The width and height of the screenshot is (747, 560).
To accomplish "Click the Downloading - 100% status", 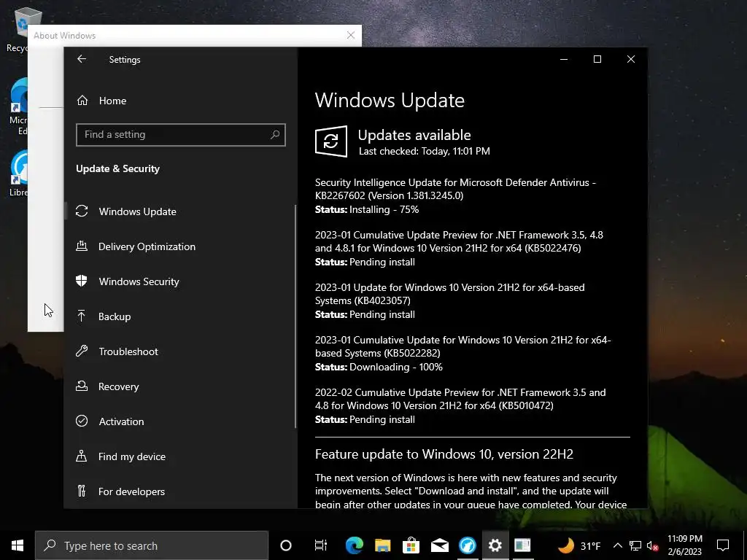I will [396, 367].
